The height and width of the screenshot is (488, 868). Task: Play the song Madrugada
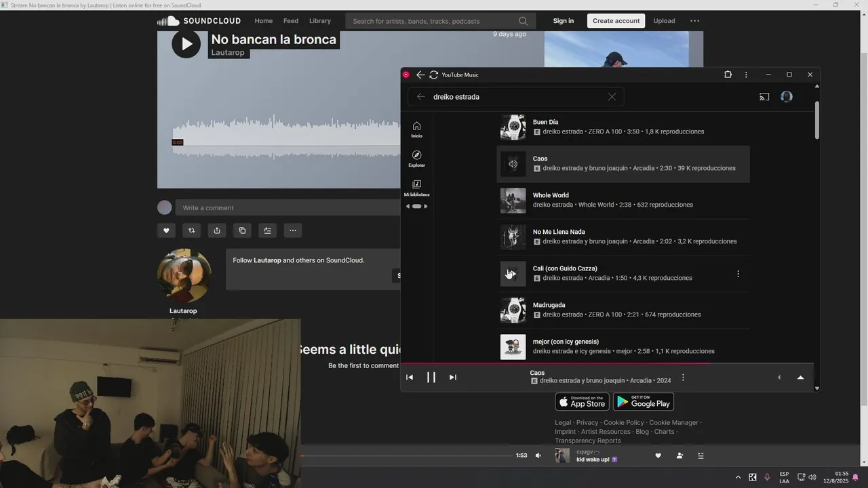click(x=513, y=310)
